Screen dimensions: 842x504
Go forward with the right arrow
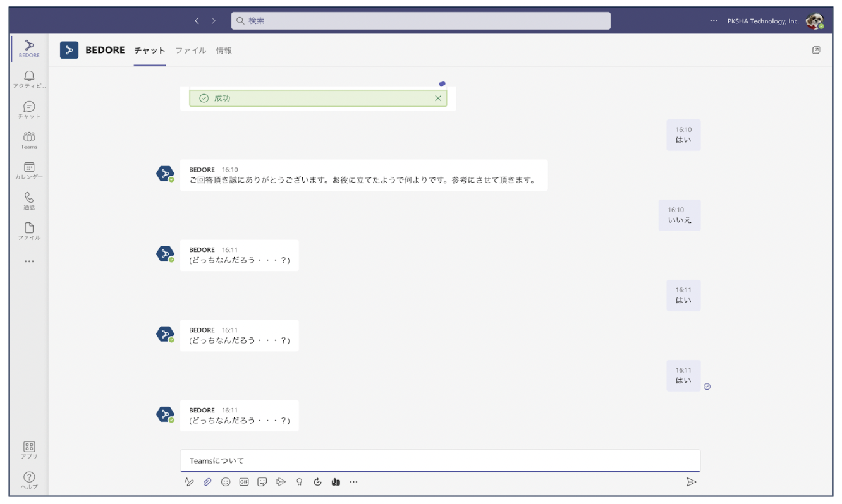pyautogui.click(x=214, y=21)
